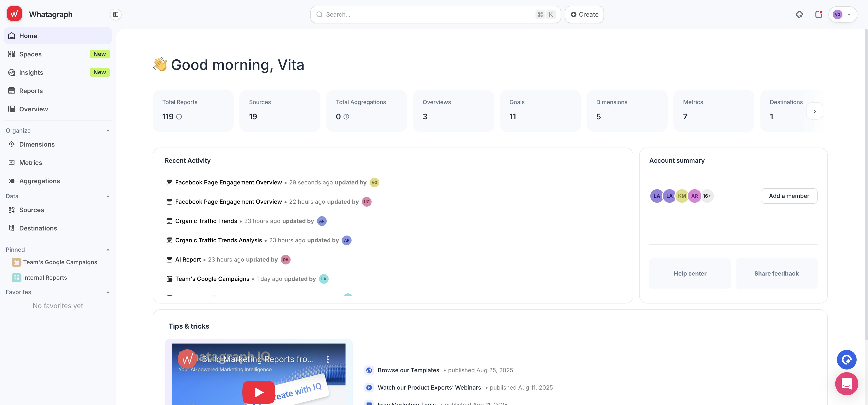Toggle the sidebar collapse icon
868x405 pixels.
[x=115, y=14]
